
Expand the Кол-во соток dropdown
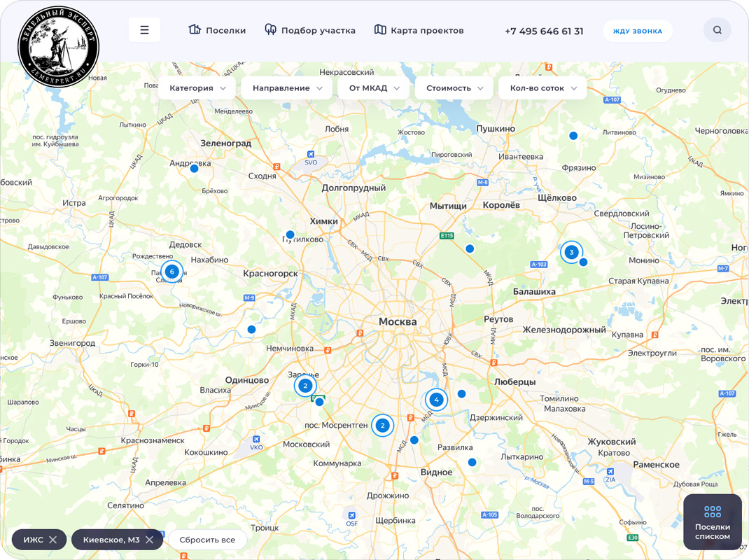542,87
